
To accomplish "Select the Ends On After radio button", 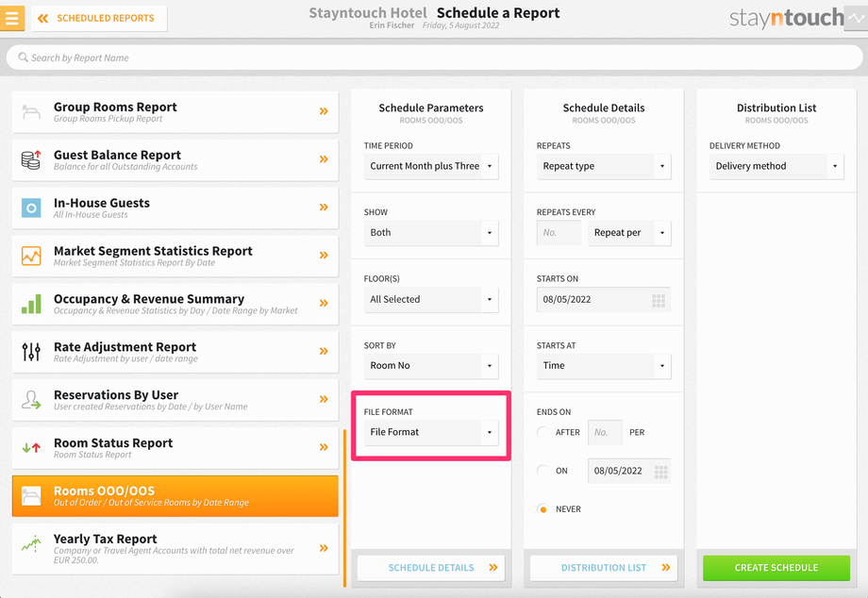I will (543, 432).
